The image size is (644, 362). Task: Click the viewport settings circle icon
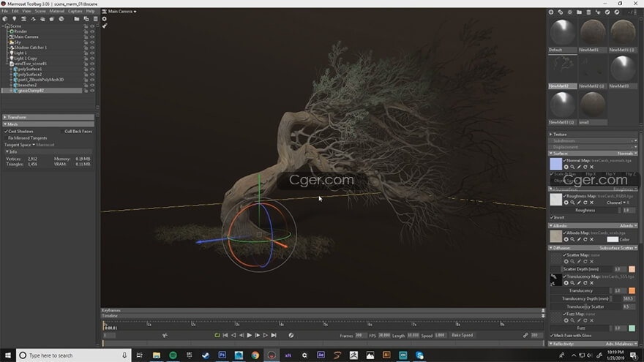[105, 19]
